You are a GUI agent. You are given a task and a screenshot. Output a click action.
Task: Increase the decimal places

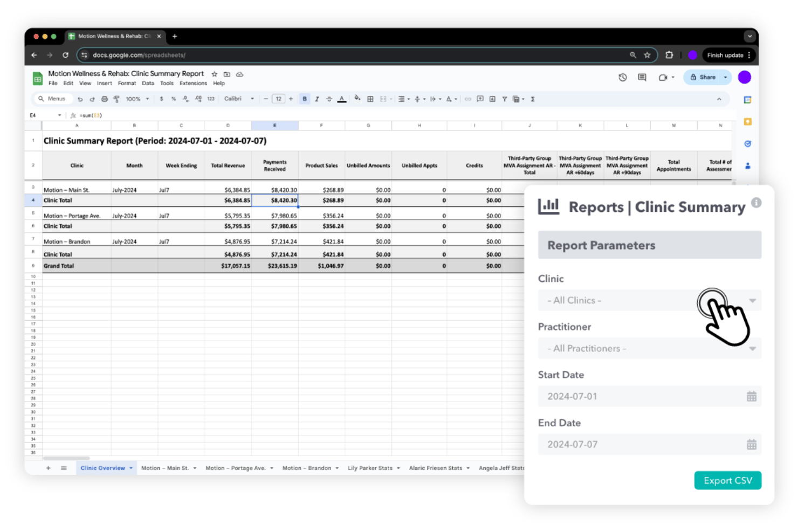[198, 99]
